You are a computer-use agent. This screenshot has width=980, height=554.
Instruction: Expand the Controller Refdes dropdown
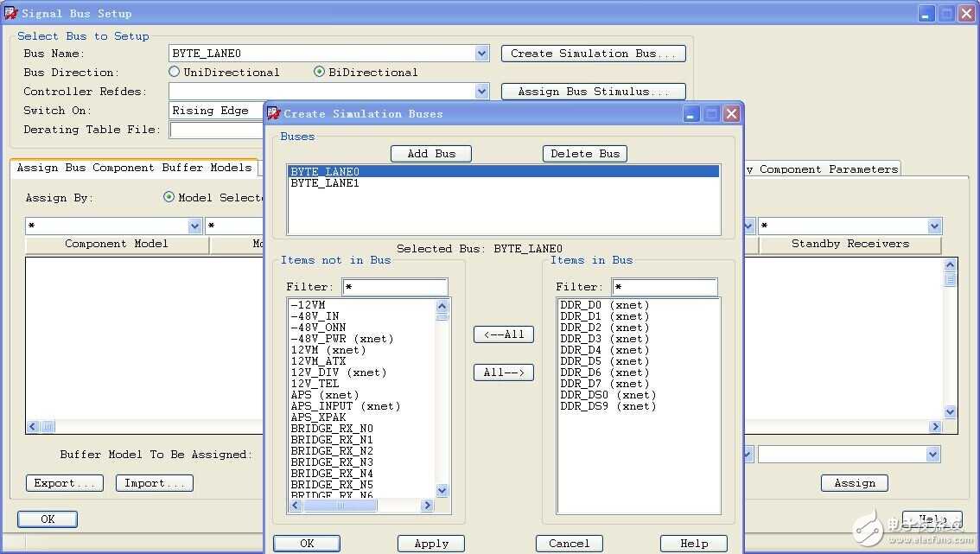[x=482, y=91]
